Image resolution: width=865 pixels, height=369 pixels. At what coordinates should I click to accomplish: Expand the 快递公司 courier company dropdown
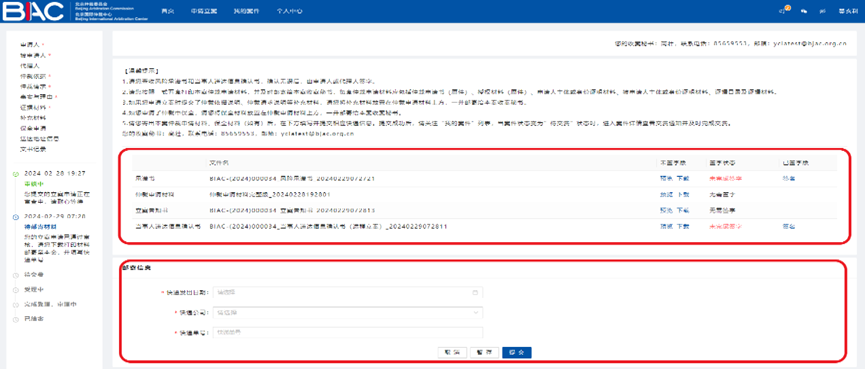348,313
